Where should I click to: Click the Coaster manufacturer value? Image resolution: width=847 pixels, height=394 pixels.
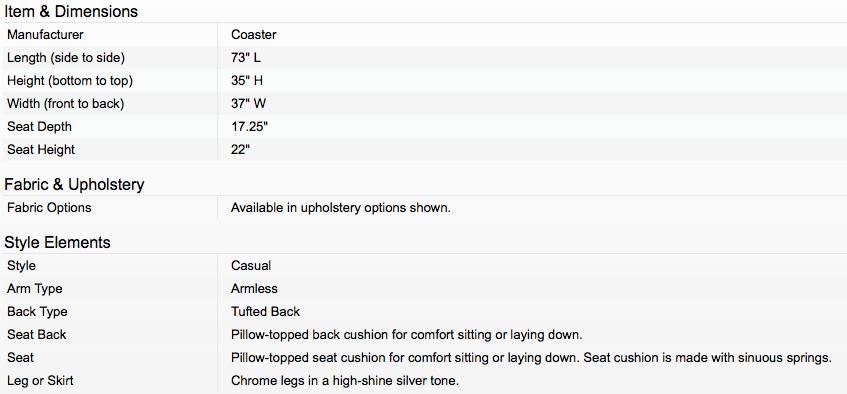pos(254,35)
